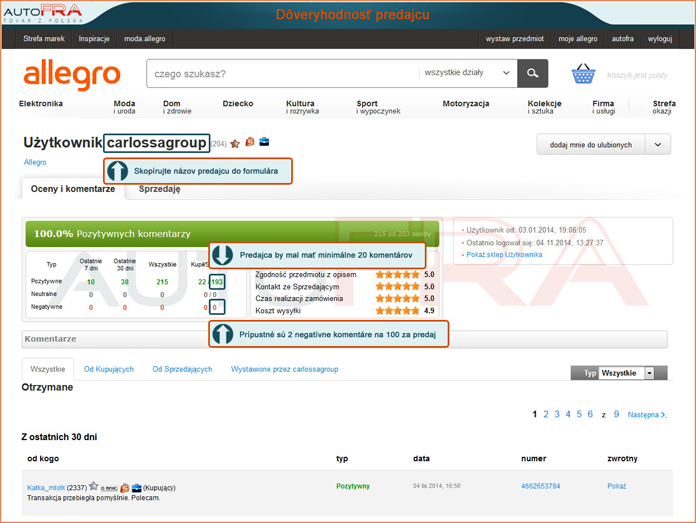Open the 'Kultura i rozrywka' category
This screenshot has height=523, width=696.
point(302,107)
